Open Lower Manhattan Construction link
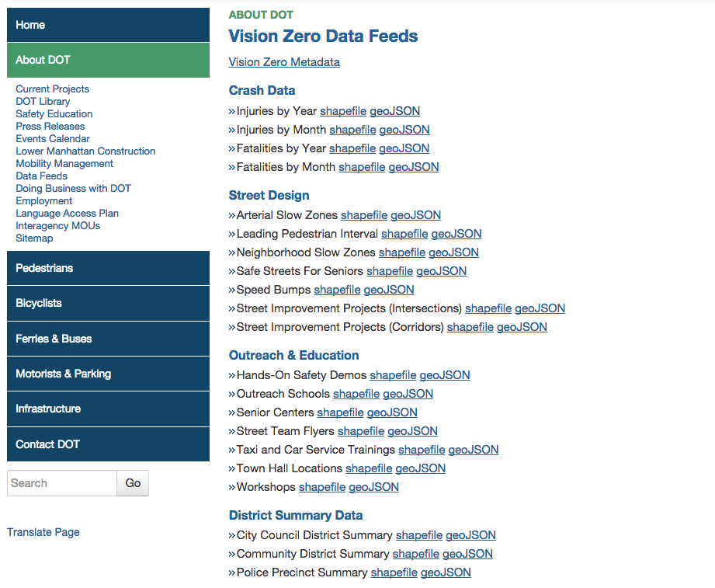This screenshot has width=715, height=588. (x=85, y=151)
